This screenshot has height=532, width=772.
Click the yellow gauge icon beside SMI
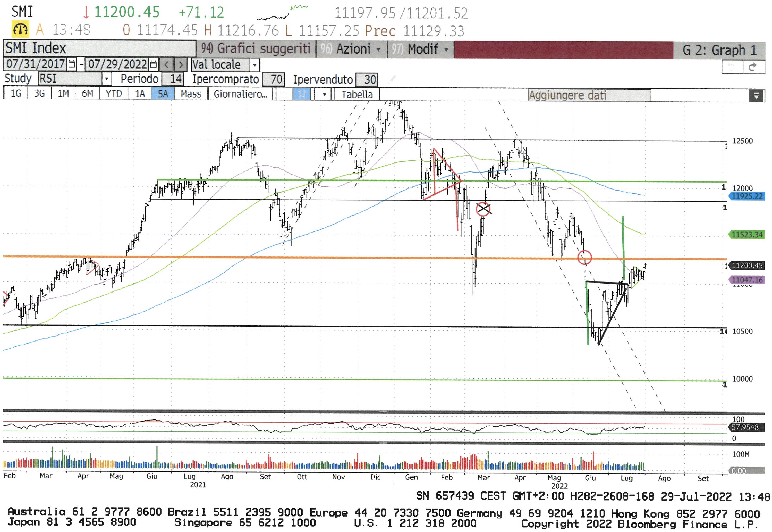tap(20, 29)
